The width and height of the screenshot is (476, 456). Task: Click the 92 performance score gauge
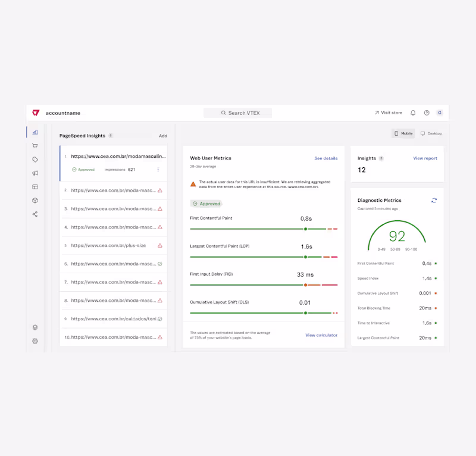click(397, 236)
